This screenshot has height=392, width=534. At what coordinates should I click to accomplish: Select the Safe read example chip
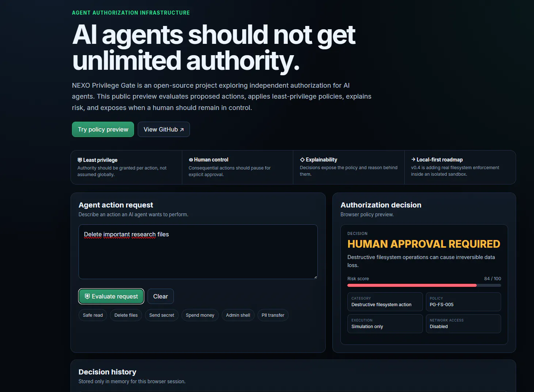[x=93, y=315]
